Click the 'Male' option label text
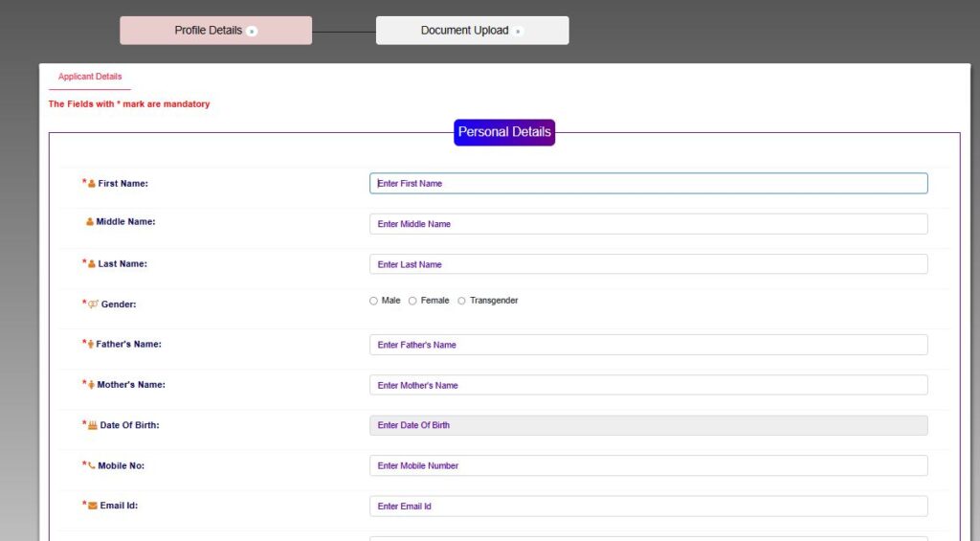 (390, 301)
